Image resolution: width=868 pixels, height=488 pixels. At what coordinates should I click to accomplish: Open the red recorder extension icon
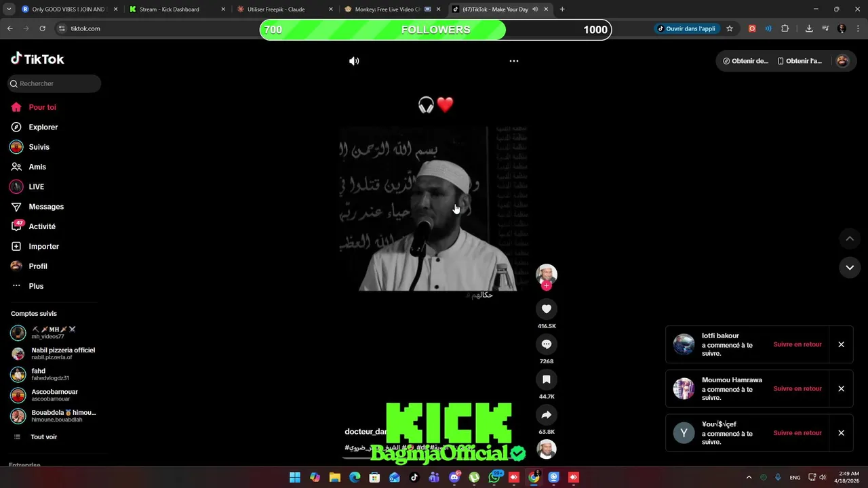(752, 28)
